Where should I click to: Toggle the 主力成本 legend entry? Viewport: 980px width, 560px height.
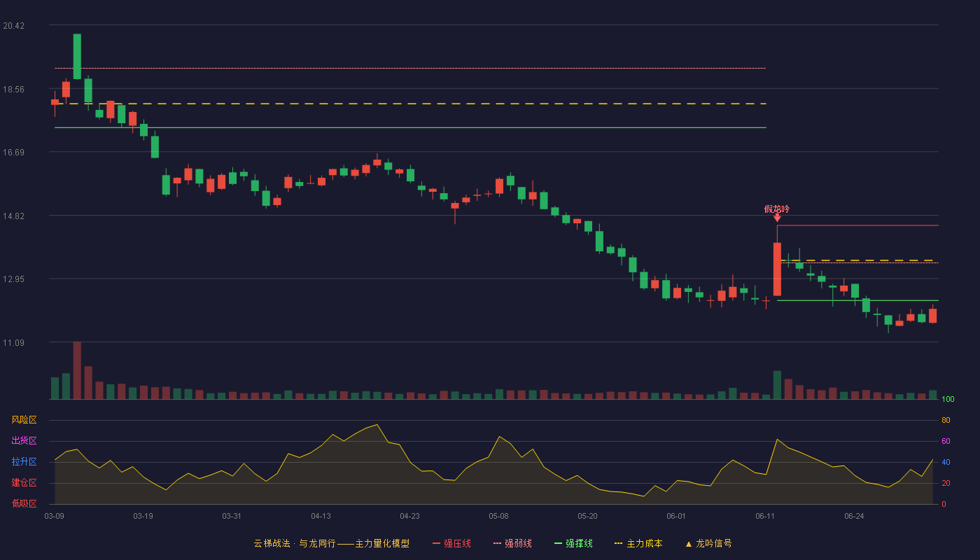tap(638, 543)
